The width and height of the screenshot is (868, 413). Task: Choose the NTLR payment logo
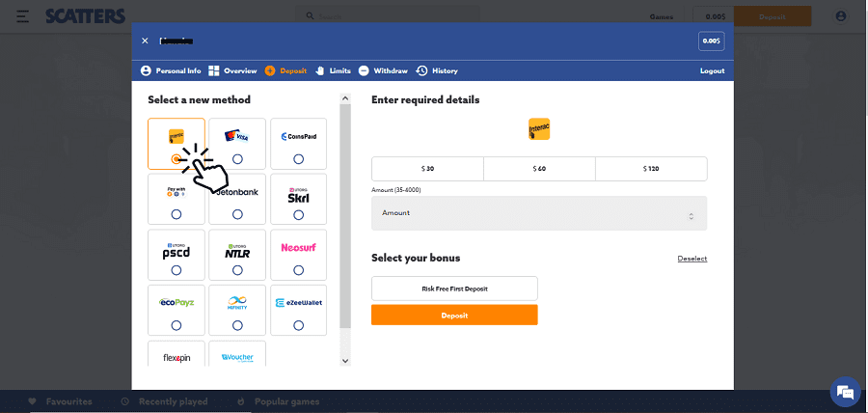point(237,251)
